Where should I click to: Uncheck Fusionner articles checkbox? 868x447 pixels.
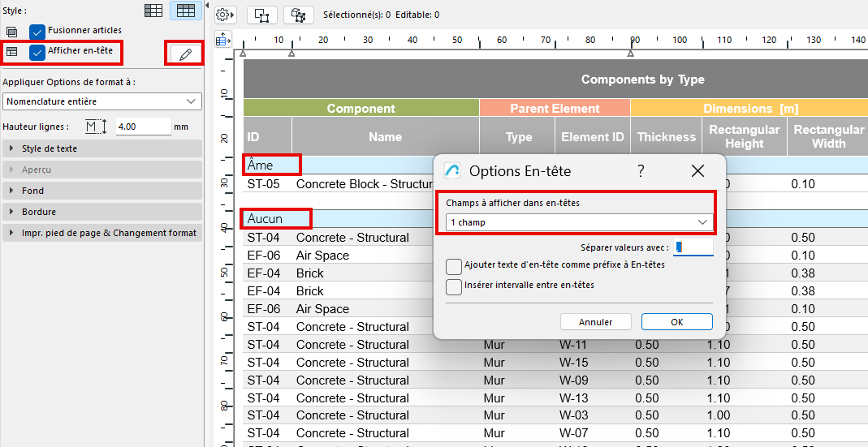37,32
